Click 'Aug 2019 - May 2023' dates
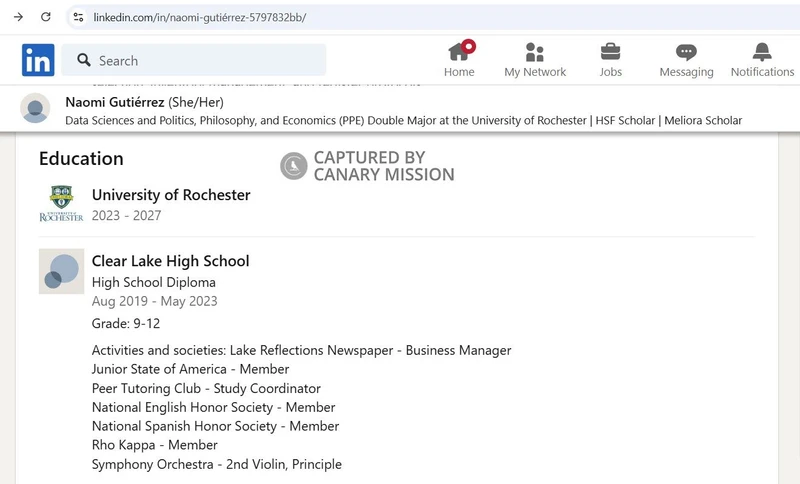 click(155, 301)
